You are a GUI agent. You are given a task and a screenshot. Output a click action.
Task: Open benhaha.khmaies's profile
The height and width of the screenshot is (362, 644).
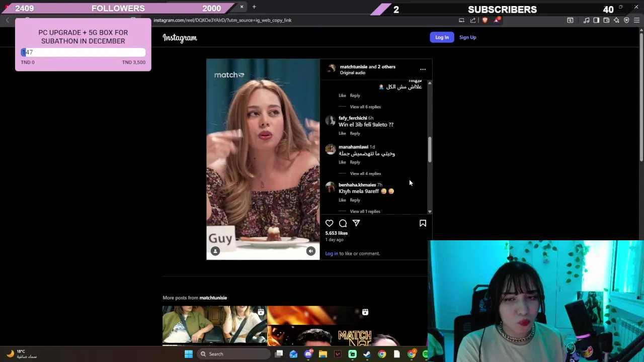click(357, 185)
